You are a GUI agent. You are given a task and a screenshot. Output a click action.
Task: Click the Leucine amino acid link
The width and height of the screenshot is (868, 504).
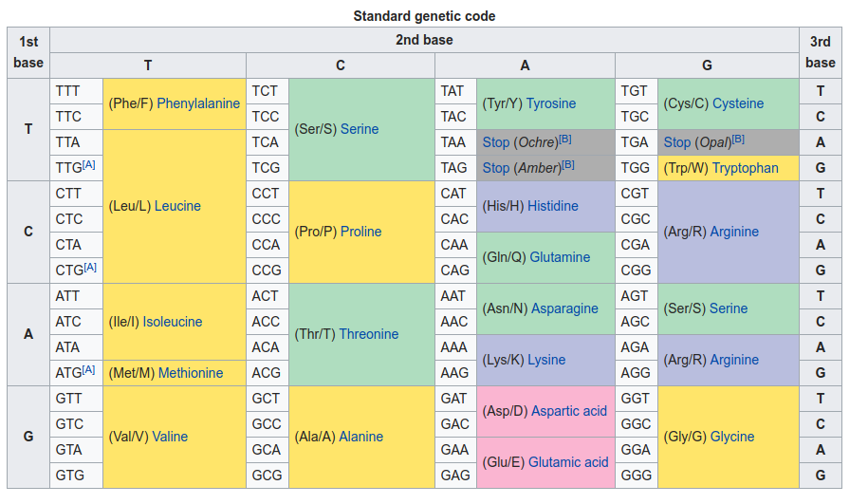177,206
